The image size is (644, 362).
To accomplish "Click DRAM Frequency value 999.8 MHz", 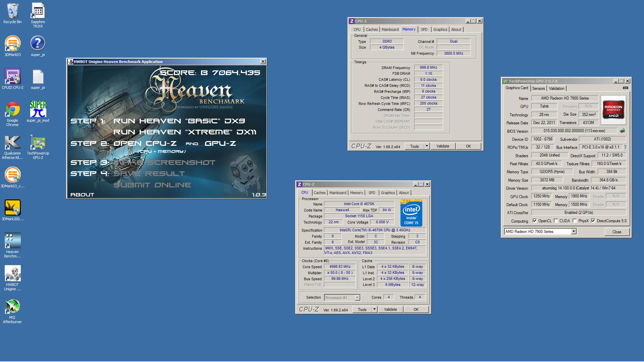I will pos(428,67).
